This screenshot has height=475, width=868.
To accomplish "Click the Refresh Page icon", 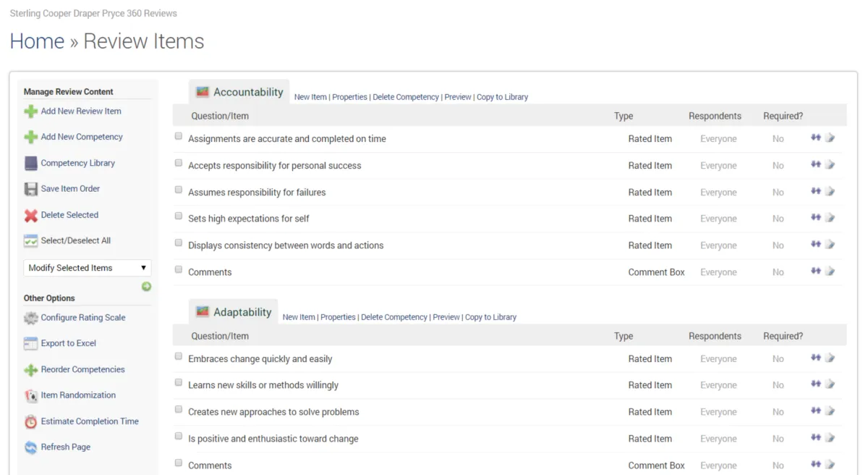I will tap(30, 447).
